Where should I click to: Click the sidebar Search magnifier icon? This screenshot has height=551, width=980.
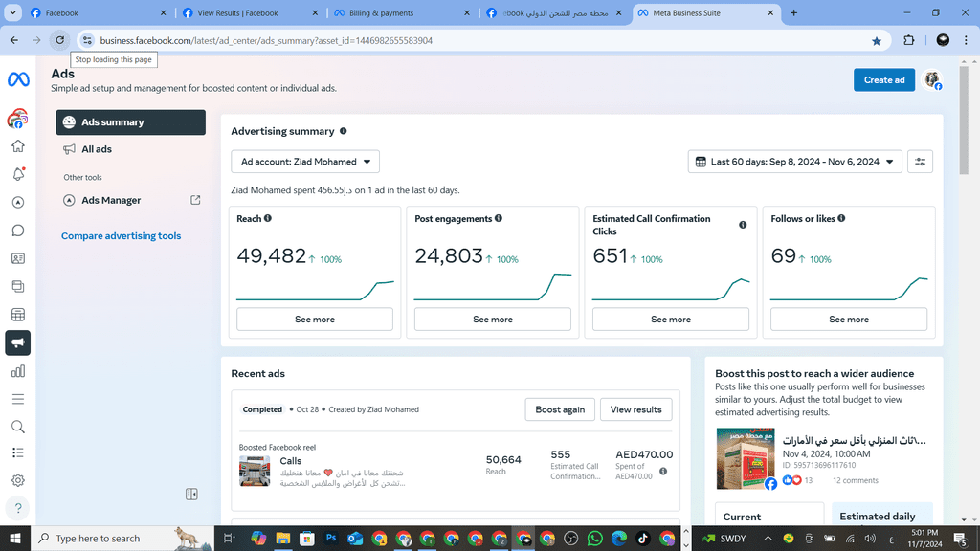click(x=17, y=427)
